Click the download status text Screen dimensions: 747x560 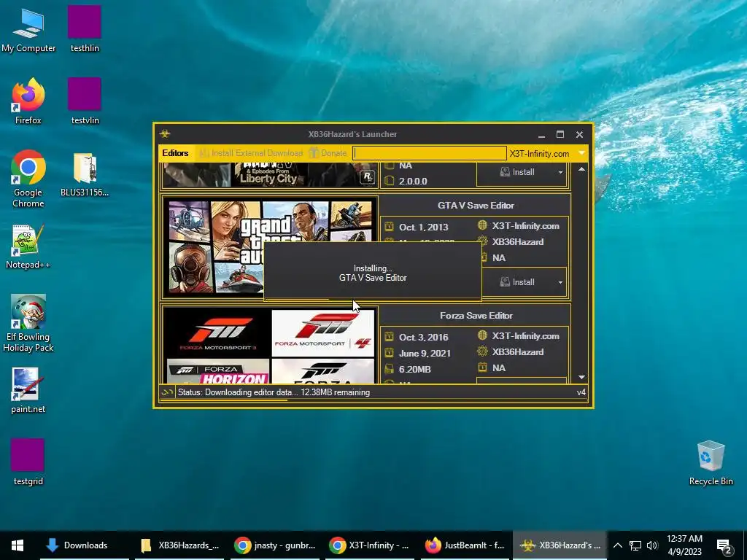tap(274, 392)
